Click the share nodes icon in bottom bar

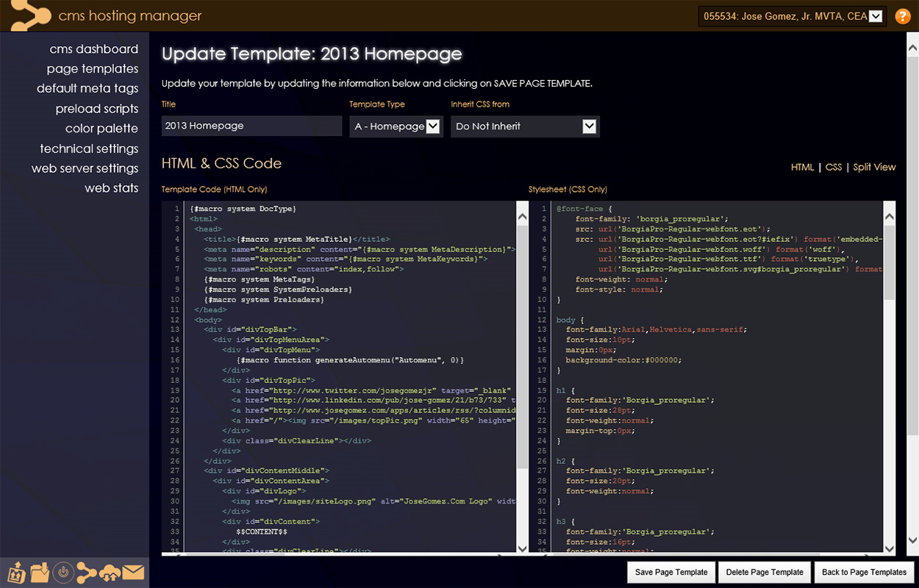pos(87,572)
